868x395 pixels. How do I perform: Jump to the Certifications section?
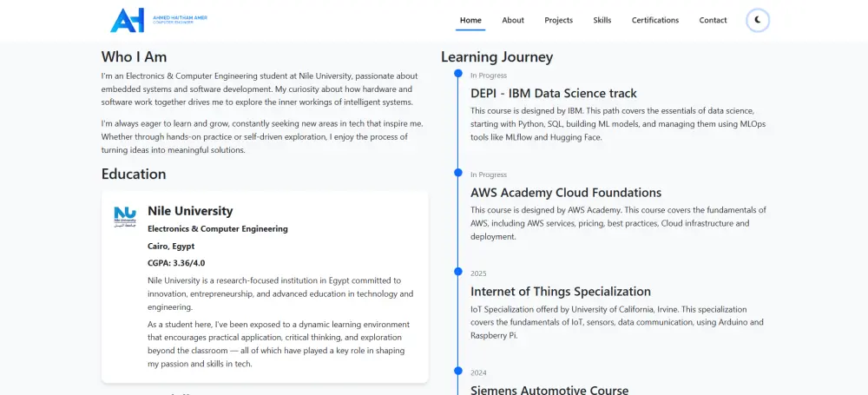click(655, 20)
